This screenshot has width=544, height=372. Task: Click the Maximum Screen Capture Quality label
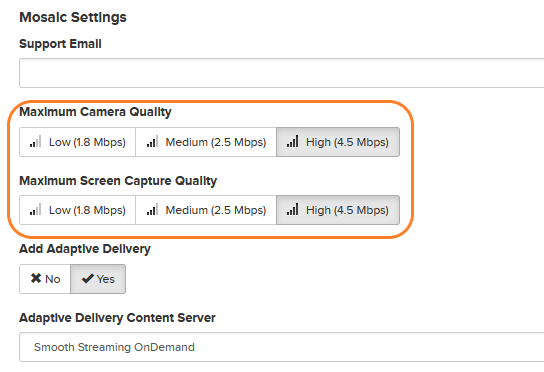tap(118, 181)
